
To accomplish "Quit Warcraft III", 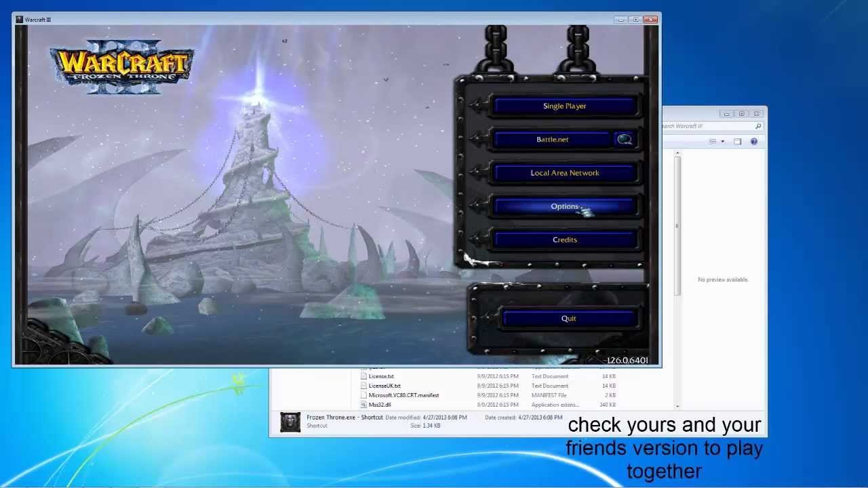I will (x=568, y=319).
